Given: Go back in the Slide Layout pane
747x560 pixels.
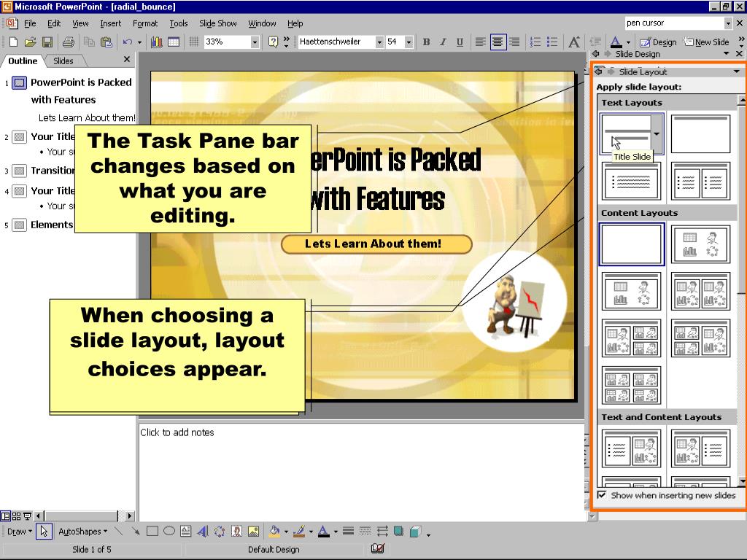Looking at the screenshot, I should tap(599, 71).
